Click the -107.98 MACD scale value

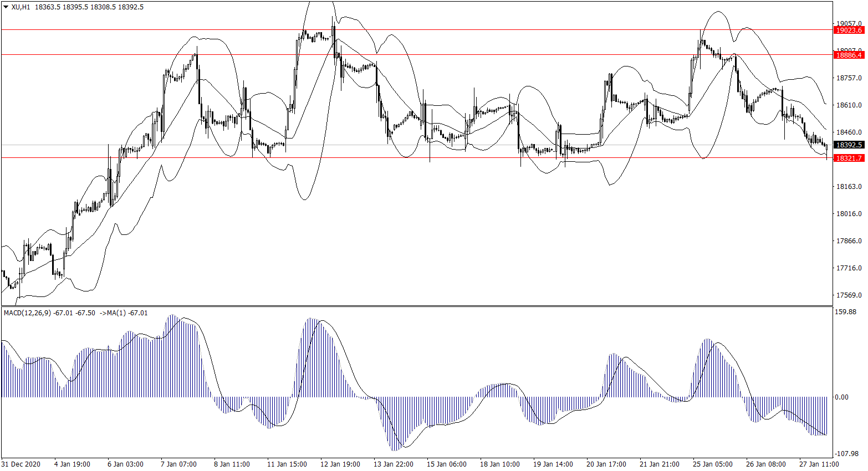pos(846,454)
